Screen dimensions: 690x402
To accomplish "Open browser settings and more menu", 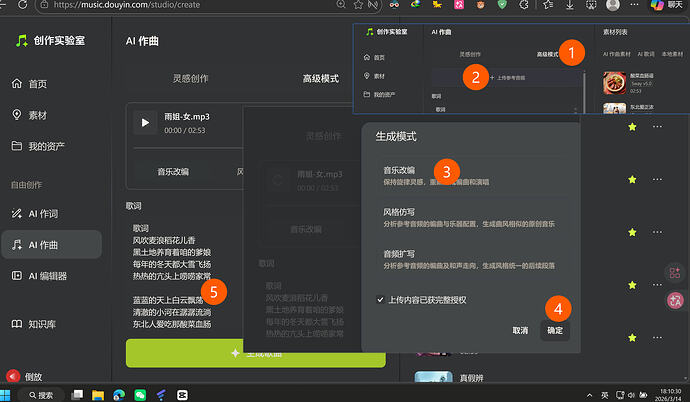I will [634, 5].
